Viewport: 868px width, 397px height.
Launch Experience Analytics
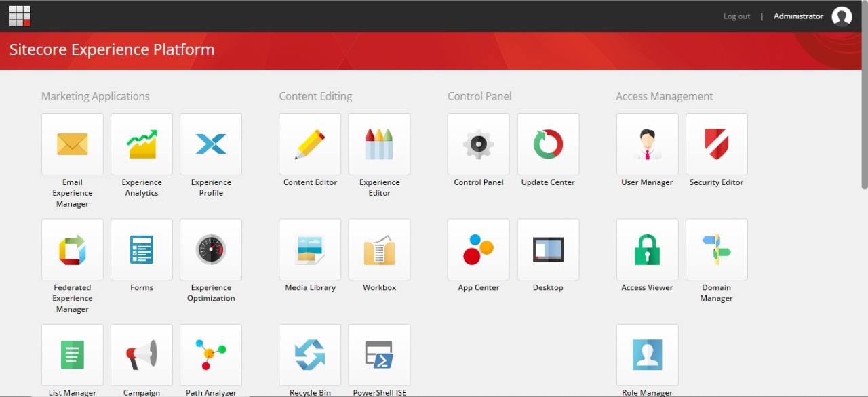(x=142, y=144)
